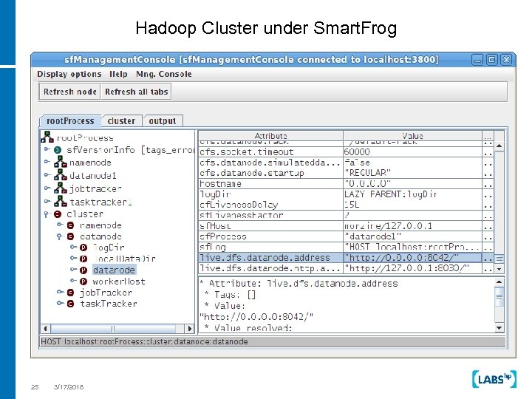Click the tree panel horizontal scrollbar thumb
The height and width of the screenshot is (399, 532).
click(x=113, y=328)
